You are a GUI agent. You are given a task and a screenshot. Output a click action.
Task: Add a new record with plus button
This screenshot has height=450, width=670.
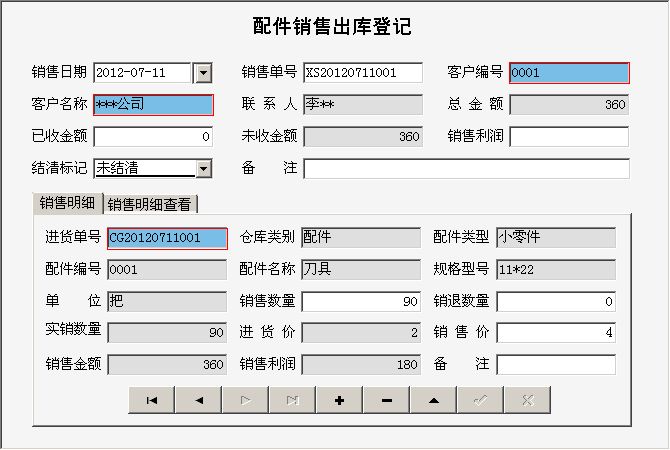click(x=340, y=400)
